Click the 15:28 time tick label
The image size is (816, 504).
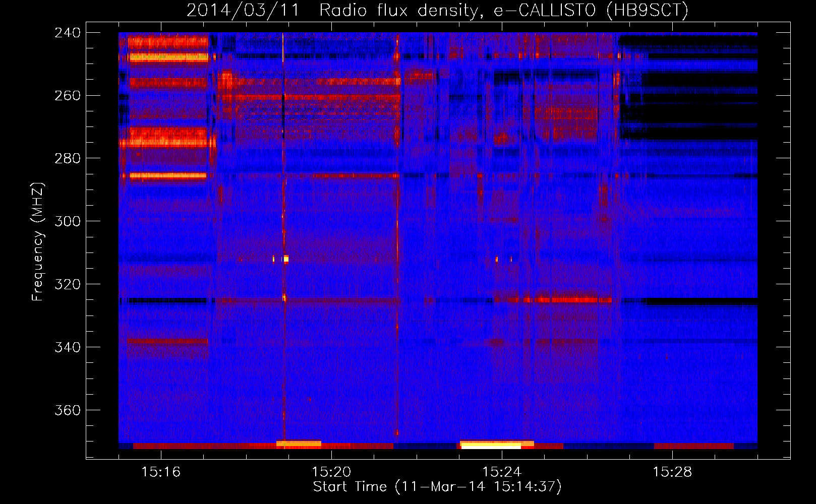pos(672,472)
